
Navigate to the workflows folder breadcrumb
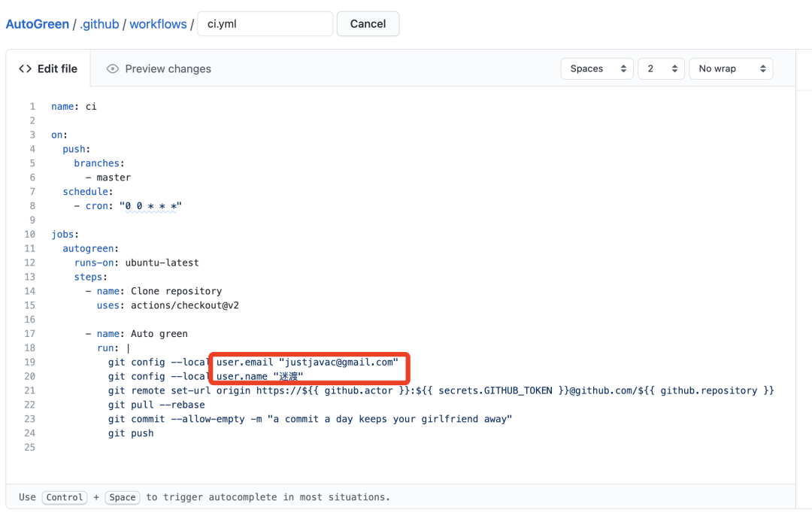(x=158, y=24)
